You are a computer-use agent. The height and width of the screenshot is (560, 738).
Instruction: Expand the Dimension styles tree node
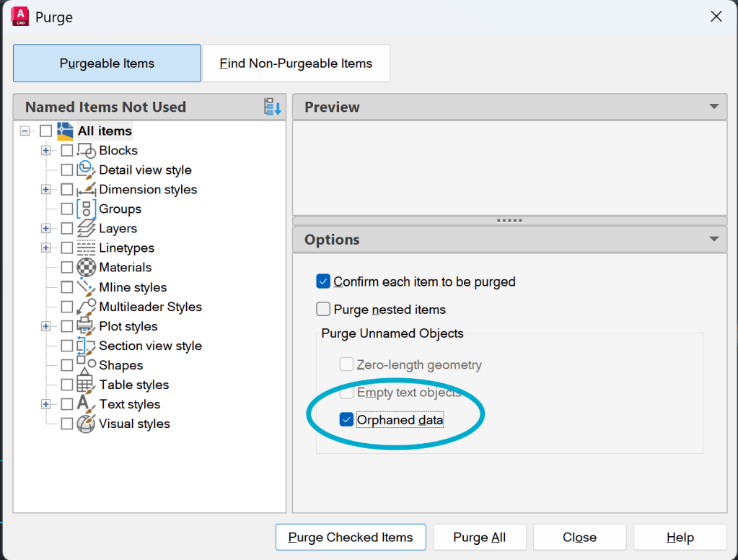tap(45, 189)
